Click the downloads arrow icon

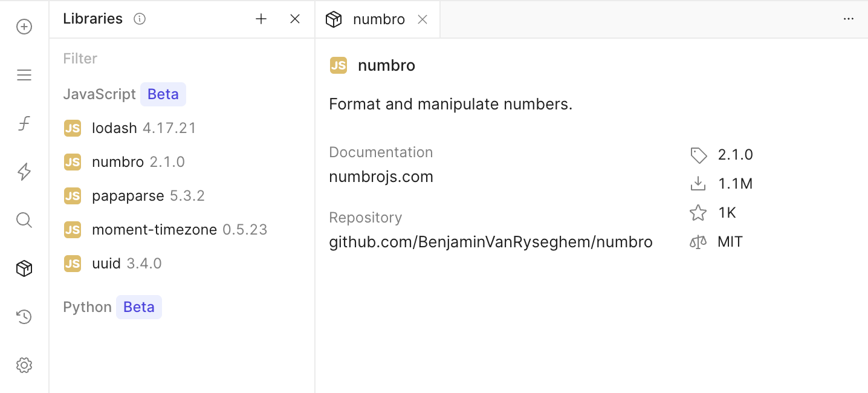click(x=698, y=183)
